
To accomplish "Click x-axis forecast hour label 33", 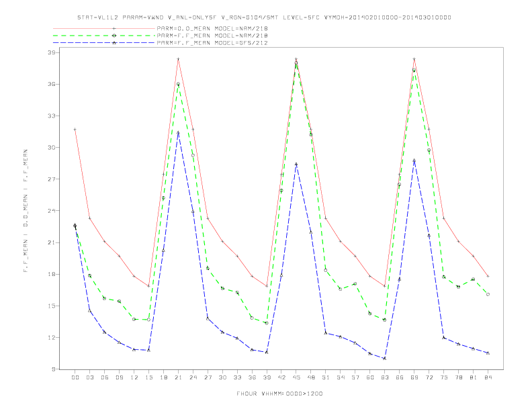I will (237, 377).
